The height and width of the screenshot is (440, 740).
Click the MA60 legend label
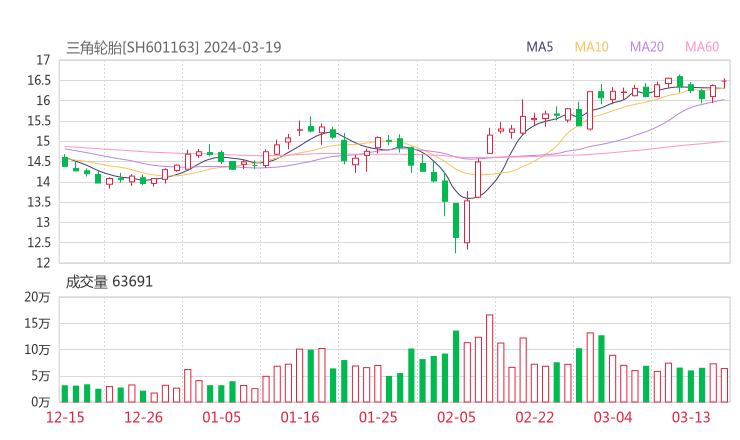[702, 47]
